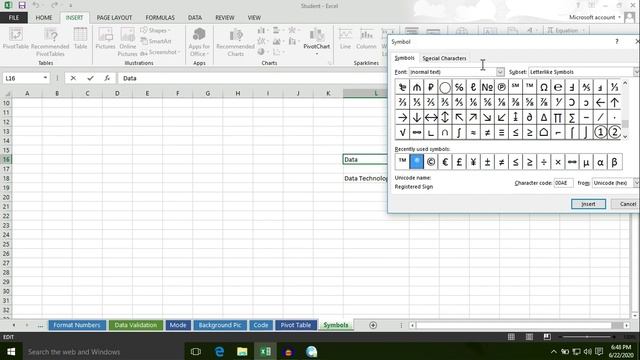Select the care-of percent-like symbol
This screenshot has width=640, height=360.
pos(459,87)
